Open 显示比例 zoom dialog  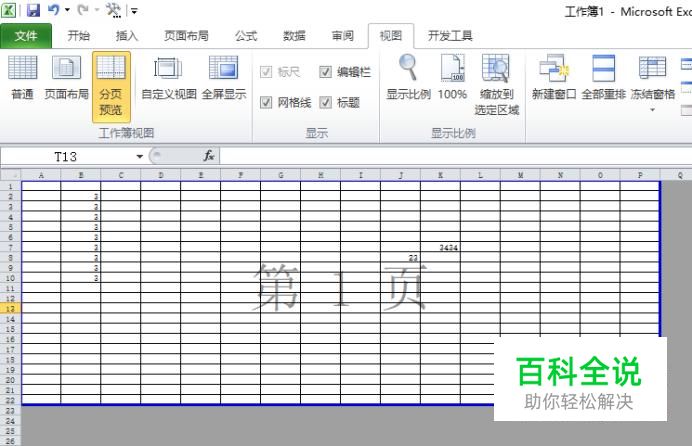coord(408,78)
